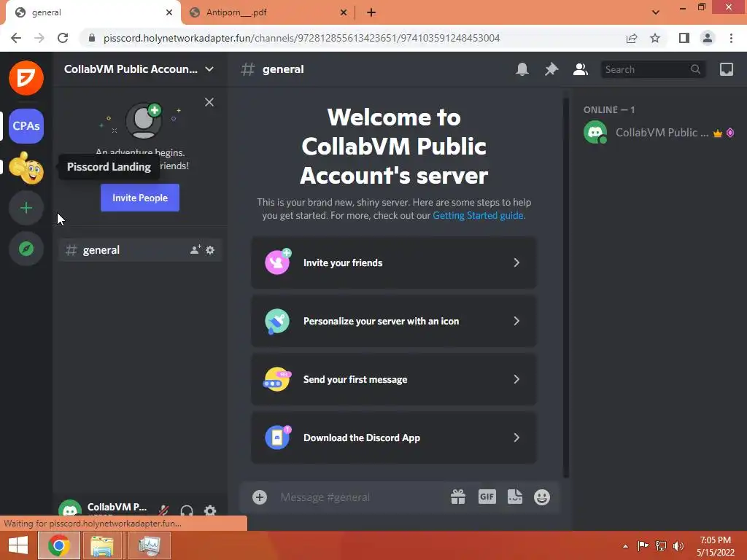Toggle the member list icon
Screen dimensions: 747x560
[580, 69]
